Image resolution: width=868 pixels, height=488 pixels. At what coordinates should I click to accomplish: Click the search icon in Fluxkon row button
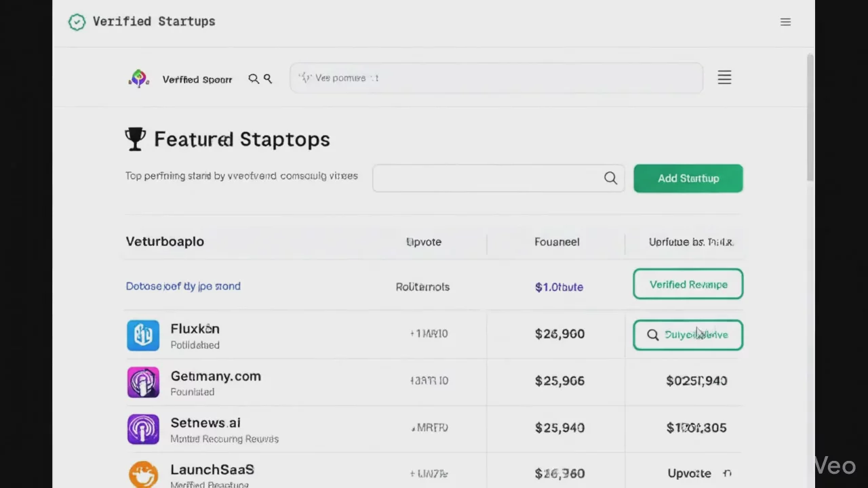pos(652,335)
